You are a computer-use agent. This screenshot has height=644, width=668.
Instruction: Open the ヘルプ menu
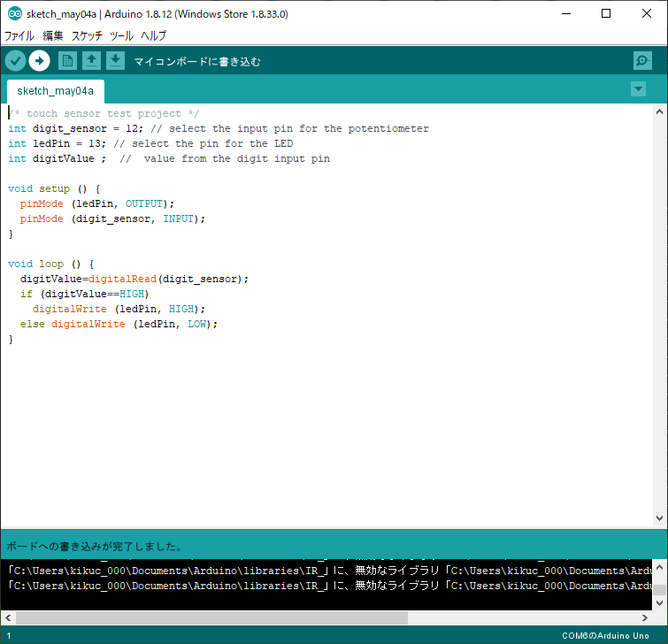pyautogui.click(x=153, y=36)
